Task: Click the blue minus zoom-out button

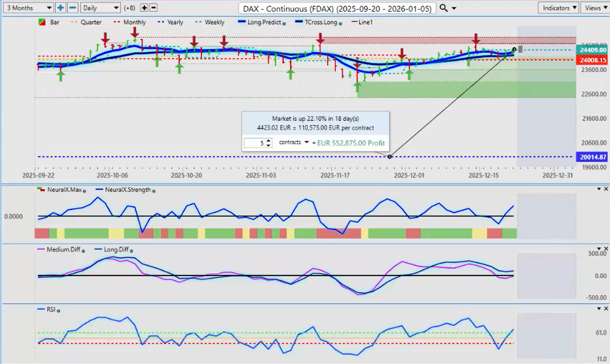Action: [72, 8]
